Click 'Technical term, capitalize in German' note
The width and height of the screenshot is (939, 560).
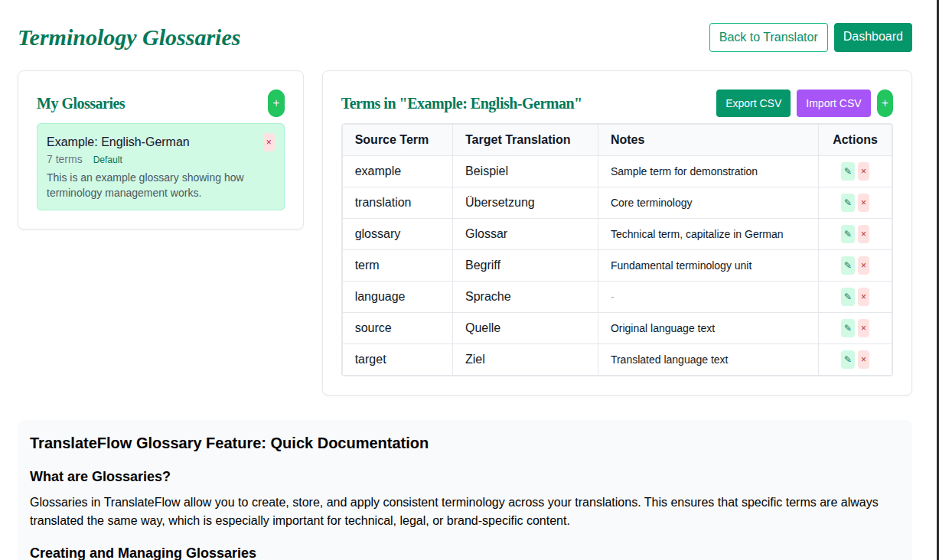point(697,234)
